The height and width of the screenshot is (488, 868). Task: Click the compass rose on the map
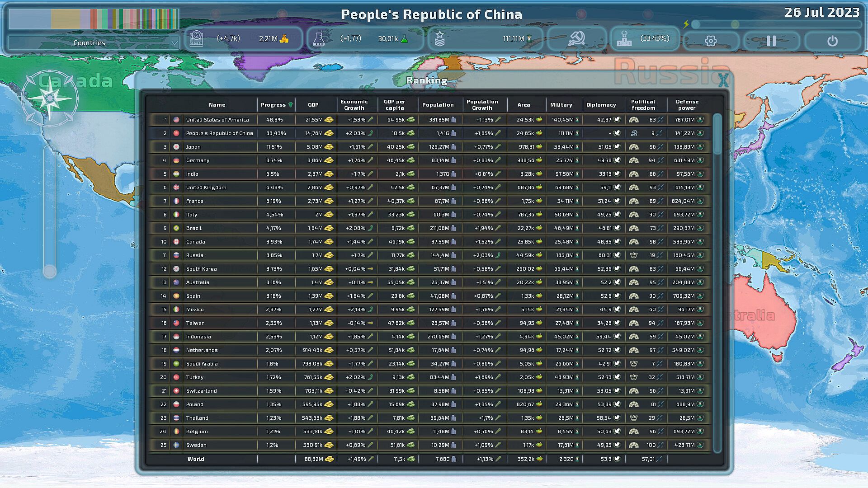click(x=50, y=99)
